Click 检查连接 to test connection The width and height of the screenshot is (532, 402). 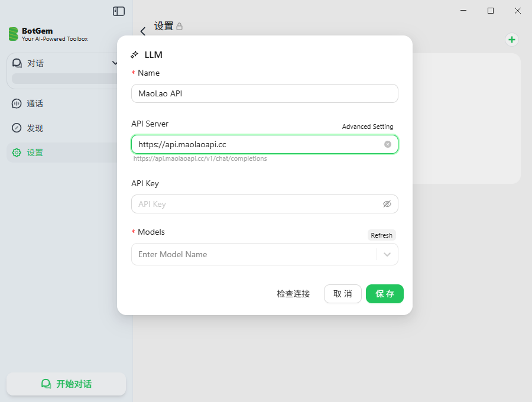tap(293, 294)
